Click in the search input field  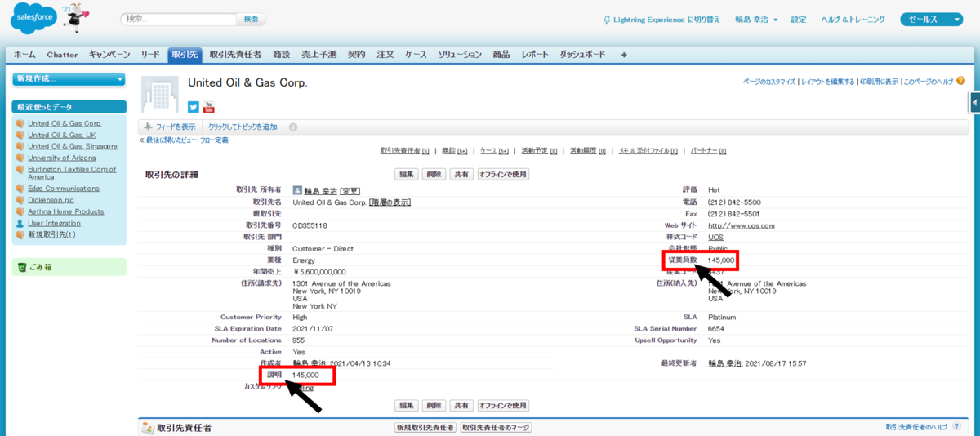click(178, 19)
